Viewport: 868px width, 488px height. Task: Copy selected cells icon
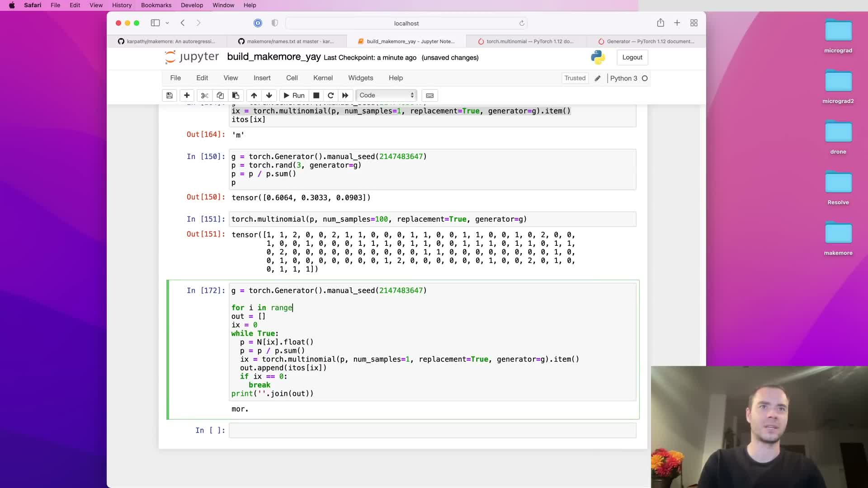coord(220,95)
